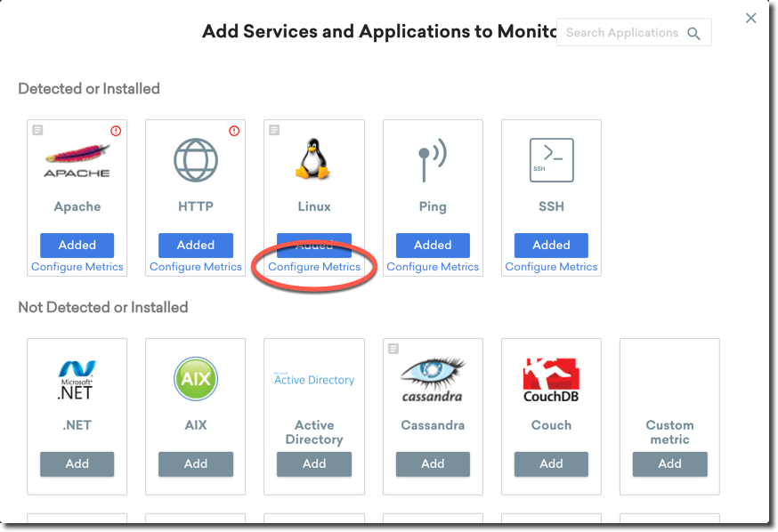This screenshot has height=532, width=778.
Task: Click the 'Detected or Installed' heading
Action: click(x=89, y=89)
